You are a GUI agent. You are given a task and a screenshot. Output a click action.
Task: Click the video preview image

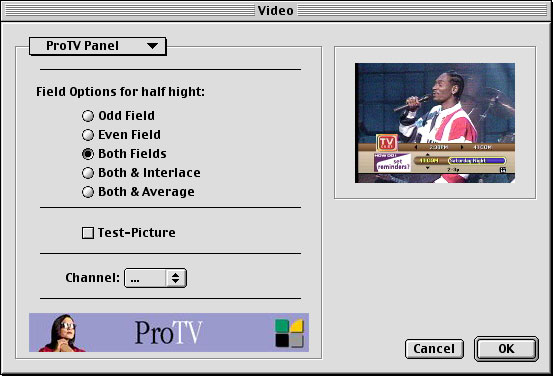coord(435,123)
